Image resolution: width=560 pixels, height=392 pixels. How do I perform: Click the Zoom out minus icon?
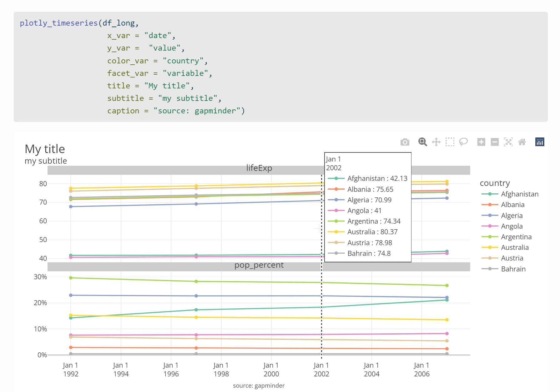[495, 142]
